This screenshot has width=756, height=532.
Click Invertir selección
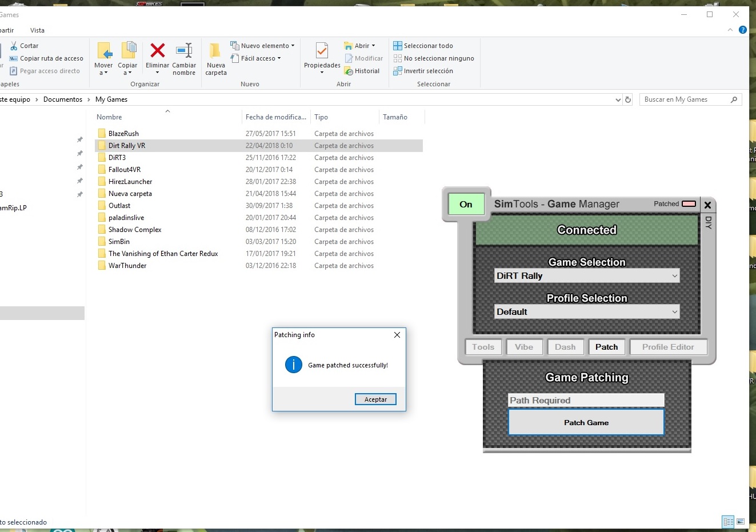pos(423,71)
